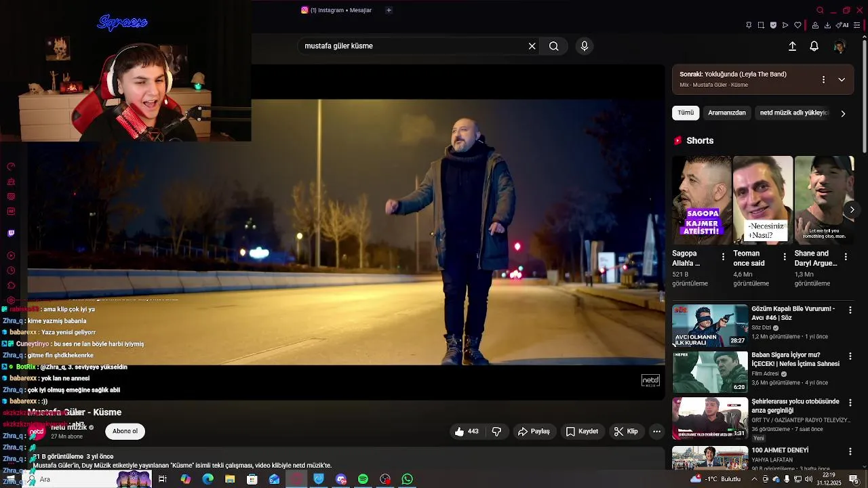868x488 pixels.
Task: Dislike the video with thumbs down
Action: 496,431
